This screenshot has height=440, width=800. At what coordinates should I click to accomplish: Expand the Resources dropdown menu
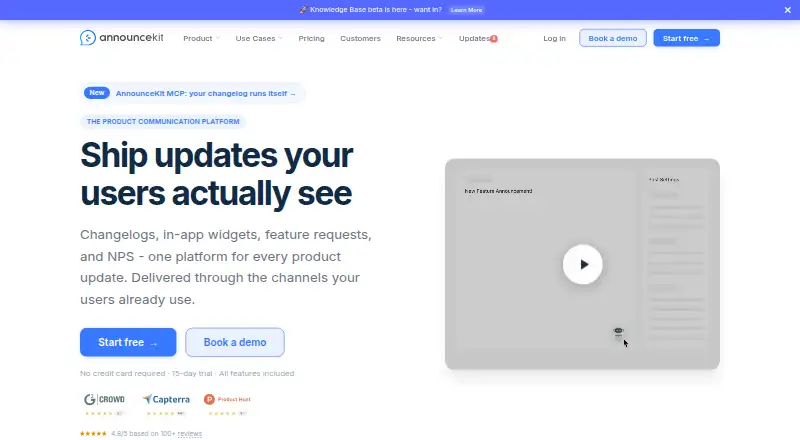419,38
